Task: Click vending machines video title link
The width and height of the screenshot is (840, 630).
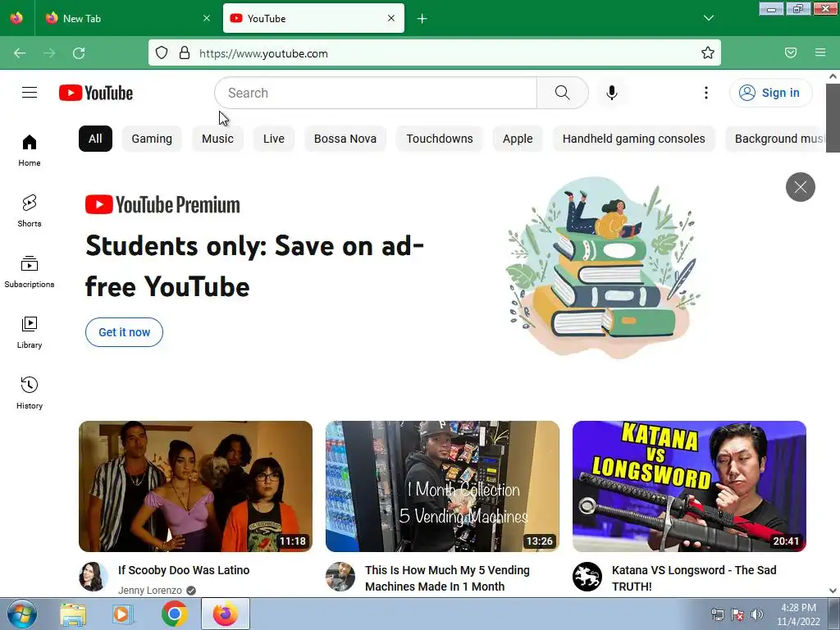Action: 447,578
